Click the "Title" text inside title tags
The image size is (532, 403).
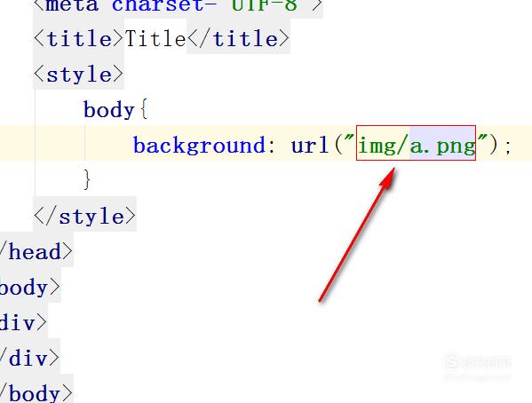[x=155, y=38]
